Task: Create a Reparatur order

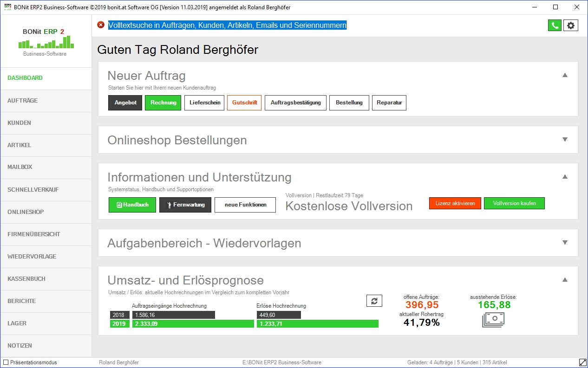Action: click(x=389, y=103)
